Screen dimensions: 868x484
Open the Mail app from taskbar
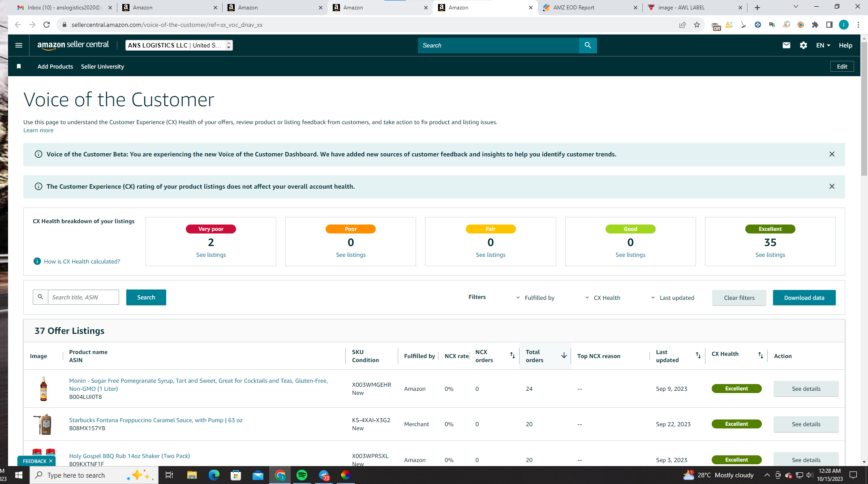pyautogui.click(x=258, y=475)
